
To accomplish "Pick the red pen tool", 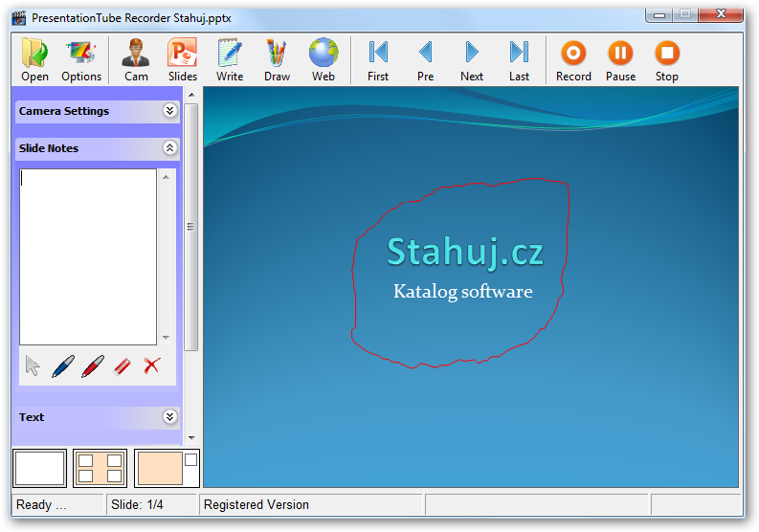I will tap(93, 366).
